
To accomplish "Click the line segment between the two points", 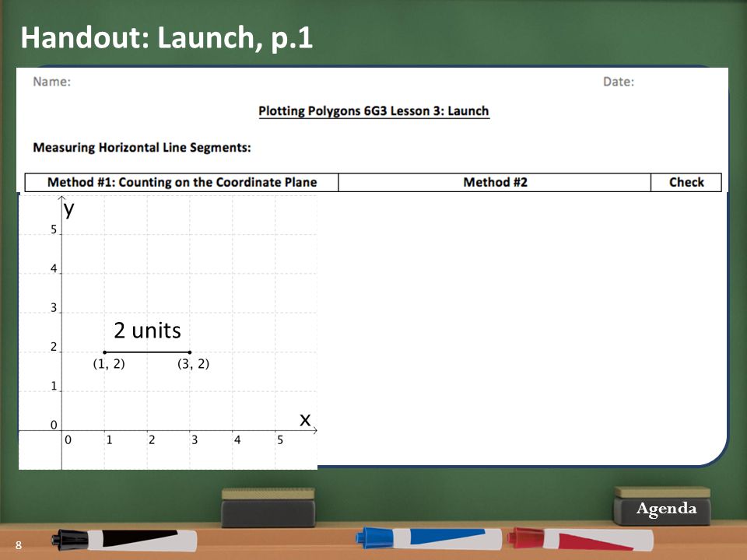I will pos(147,352).
